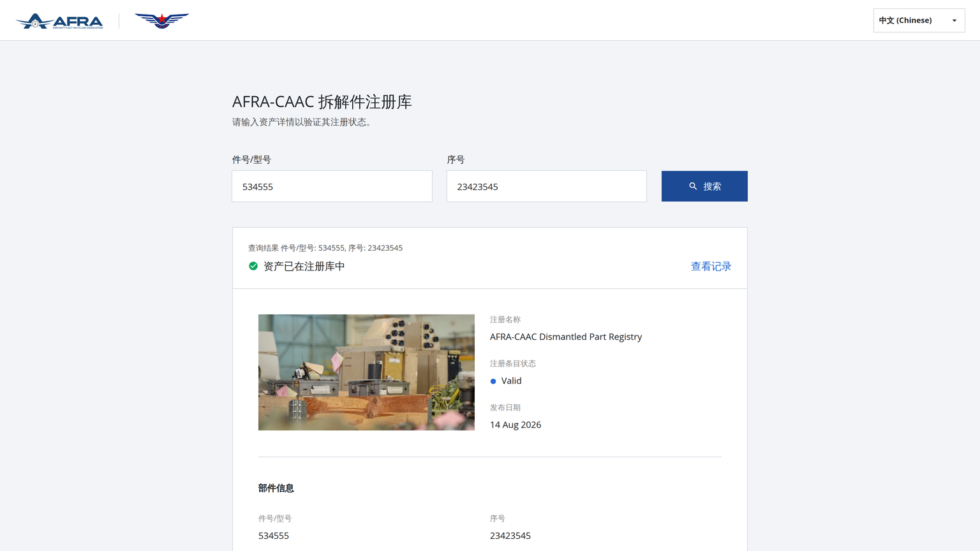Click the date 14 Aug 2026
The height and width of the screenshot is (551, 980).
click(516, 425)
